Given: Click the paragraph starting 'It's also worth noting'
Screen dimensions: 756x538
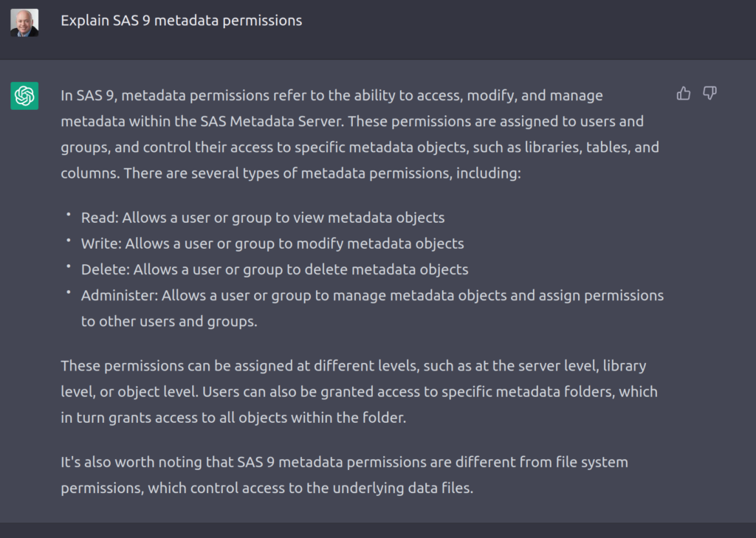Looking at the screenshot, I should pos(344,475).
